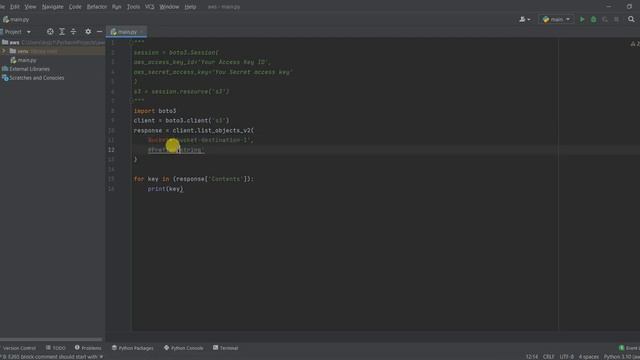This screenshot has width=640, height=360.
Task: Open the TODO tool window
Action: click(56, 348)
